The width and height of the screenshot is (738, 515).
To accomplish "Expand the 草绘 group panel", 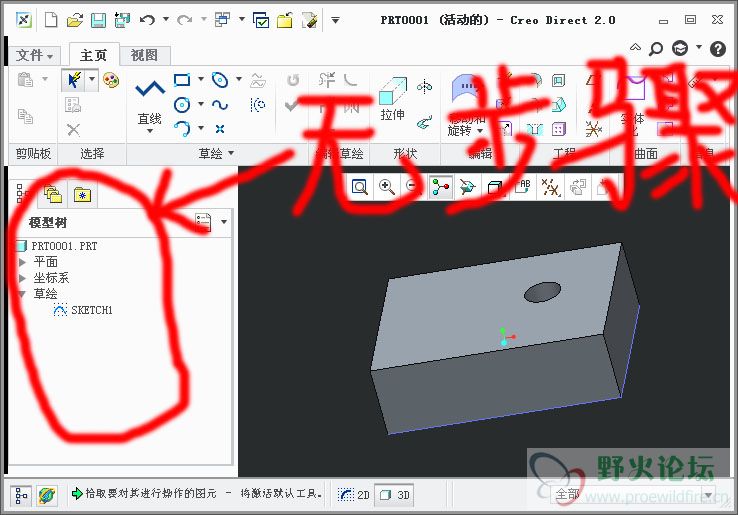I will pyautogui.click(x=216, y=153).
